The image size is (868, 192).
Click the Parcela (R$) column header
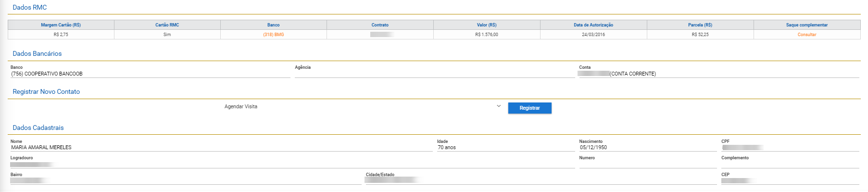pos(700,25)
